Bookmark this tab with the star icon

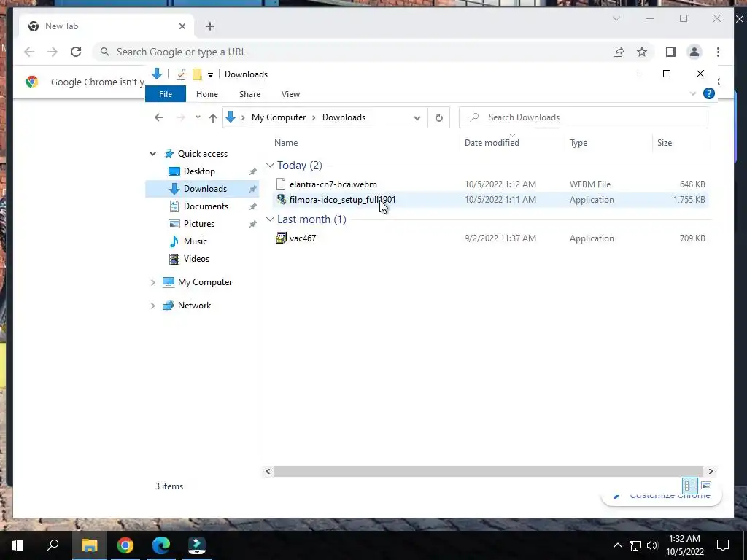(x=642, y=52)
